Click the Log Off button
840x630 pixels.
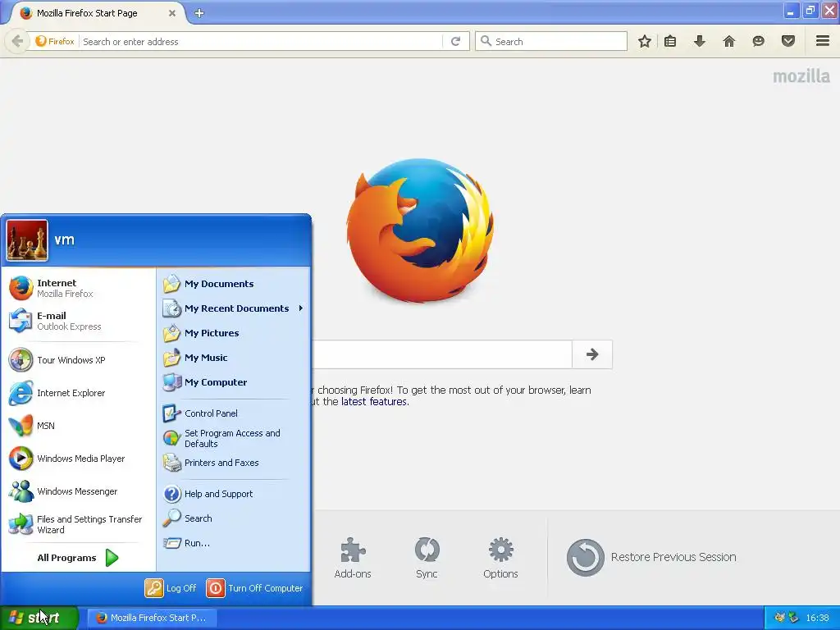pyautogui.click(x=171, y=588)
